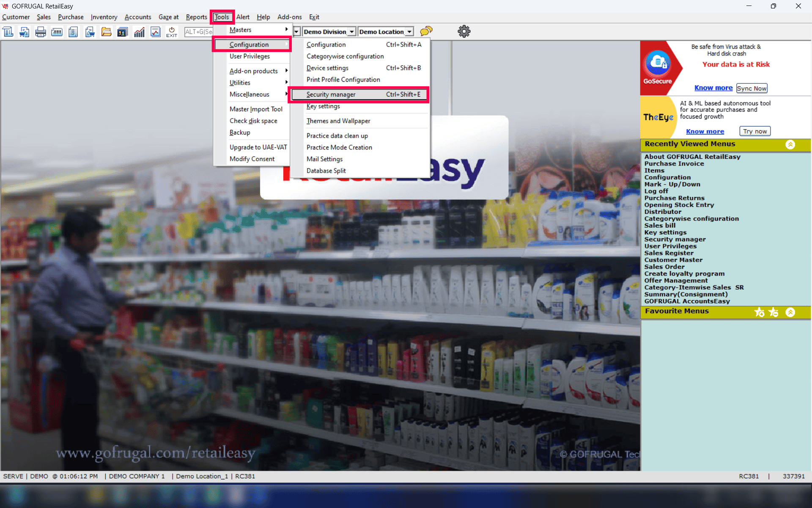Click remove-favourite star minus icon
The image size is (812, 508).
pyautogui.click(x=774, y=312)
